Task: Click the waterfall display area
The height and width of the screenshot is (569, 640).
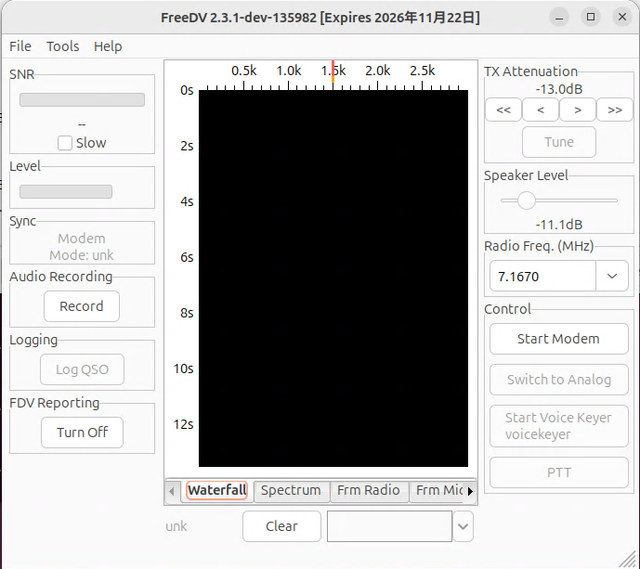Action: pyautogui.click(x=333, y=278)
